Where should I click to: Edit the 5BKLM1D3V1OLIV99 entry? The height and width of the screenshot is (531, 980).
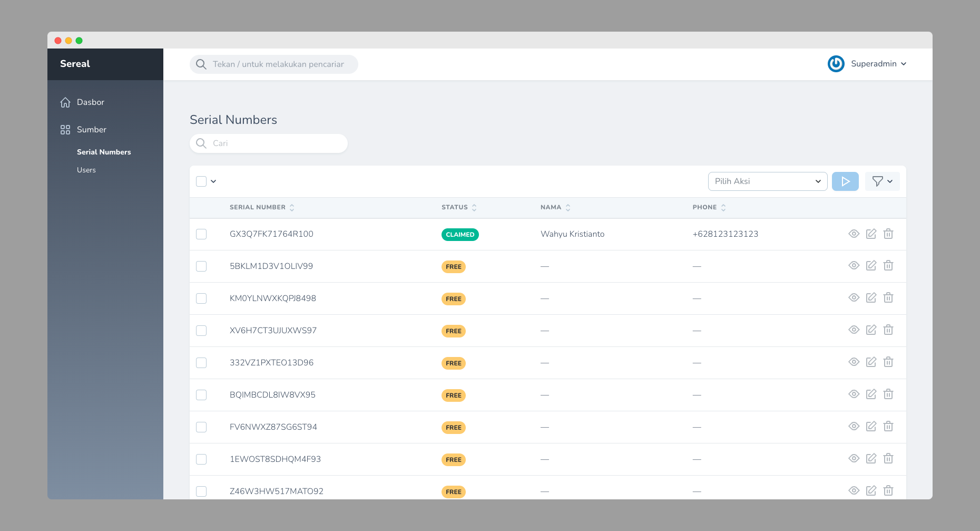click(871, 265)
